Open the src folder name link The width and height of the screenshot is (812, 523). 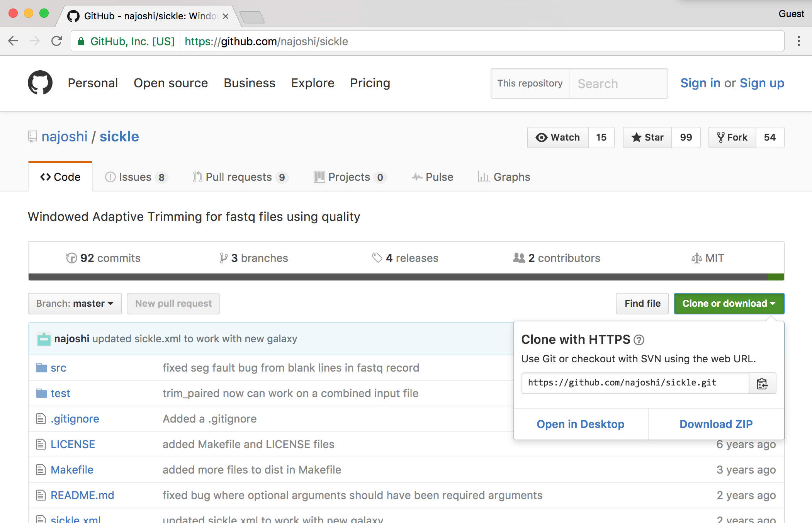(58, 368)
